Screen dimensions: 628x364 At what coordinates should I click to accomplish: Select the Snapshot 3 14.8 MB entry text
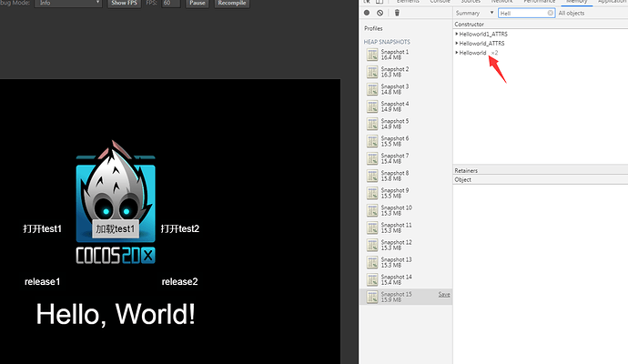tap(395, 89)
